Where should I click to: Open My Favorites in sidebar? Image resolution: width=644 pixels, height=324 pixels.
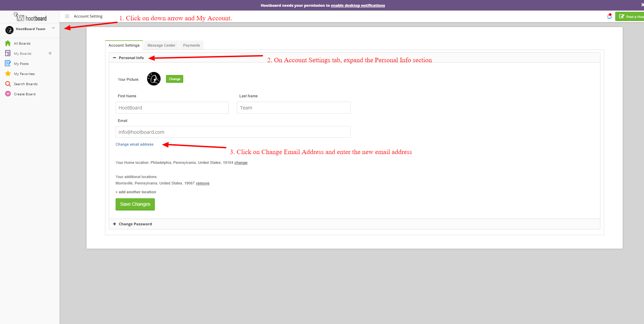(24, 74)
